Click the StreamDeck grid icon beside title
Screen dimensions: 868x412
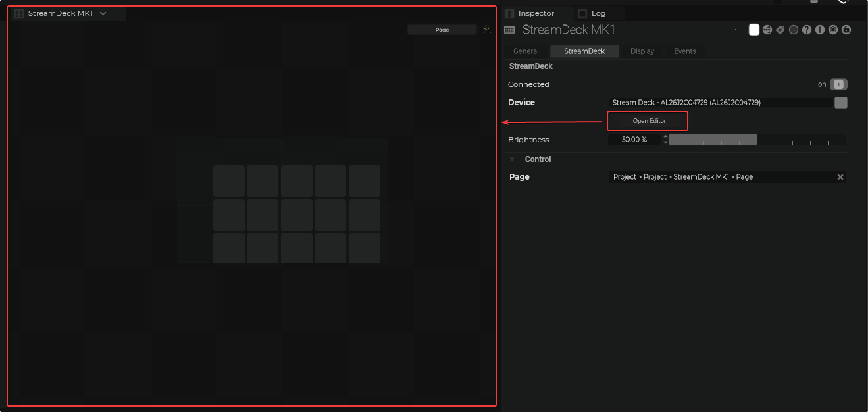509,30
